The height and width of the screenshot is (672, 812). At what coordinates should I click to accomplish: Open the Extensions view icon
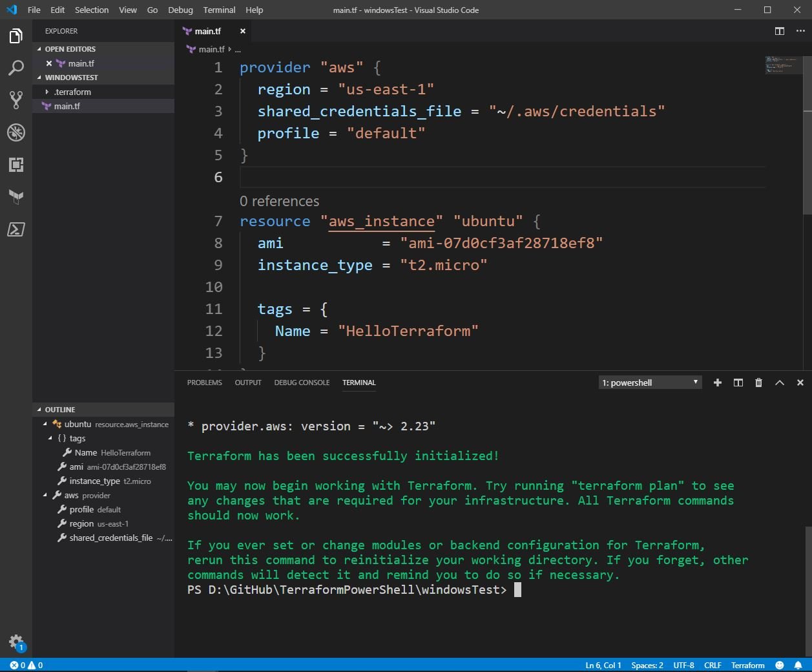click(16, 165)
